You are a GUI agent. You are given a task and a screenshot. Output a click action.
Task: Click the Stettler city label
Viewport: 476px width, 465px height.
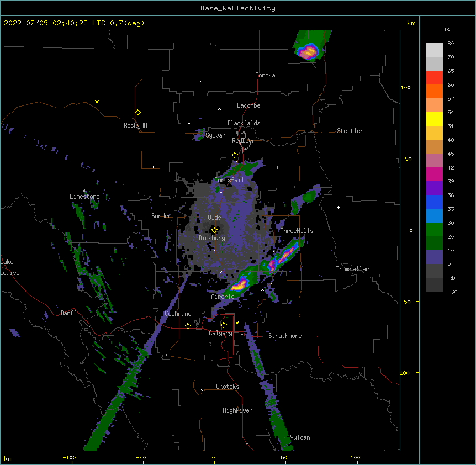coord(350,131)
